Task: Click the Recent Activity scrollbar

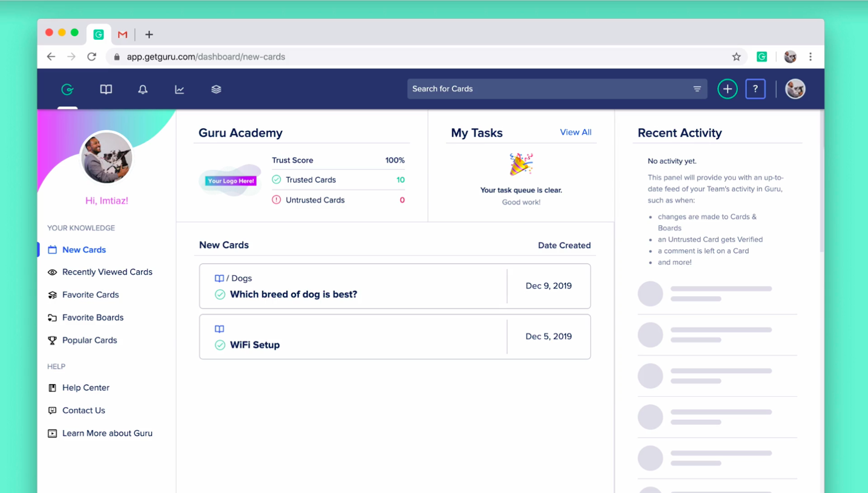Action: 821,181
